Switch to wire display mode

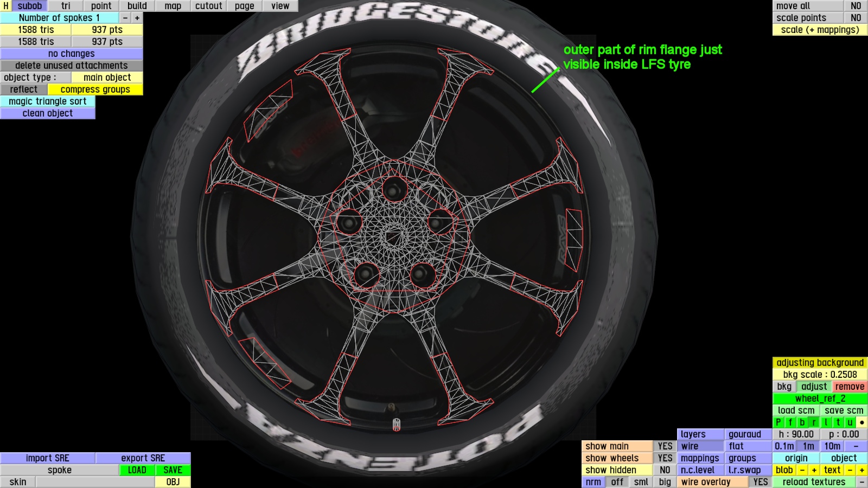click(x=701, y=446)
